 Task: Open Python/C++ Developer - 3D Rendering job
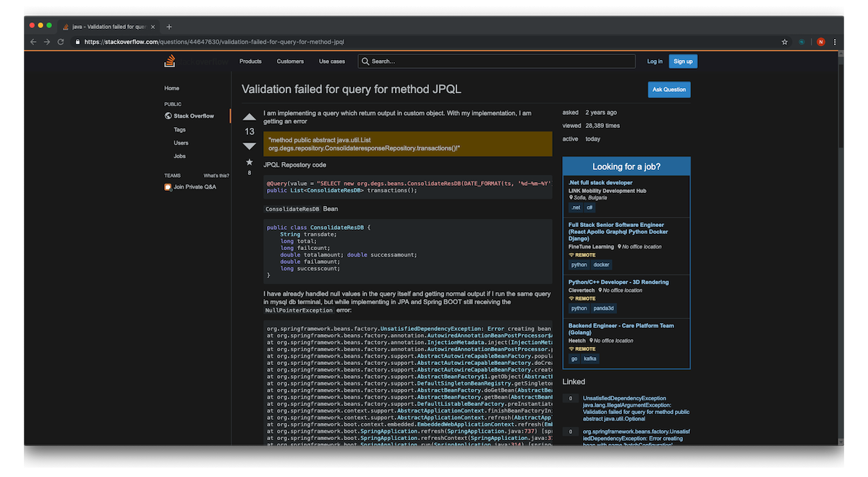[618, 283]
